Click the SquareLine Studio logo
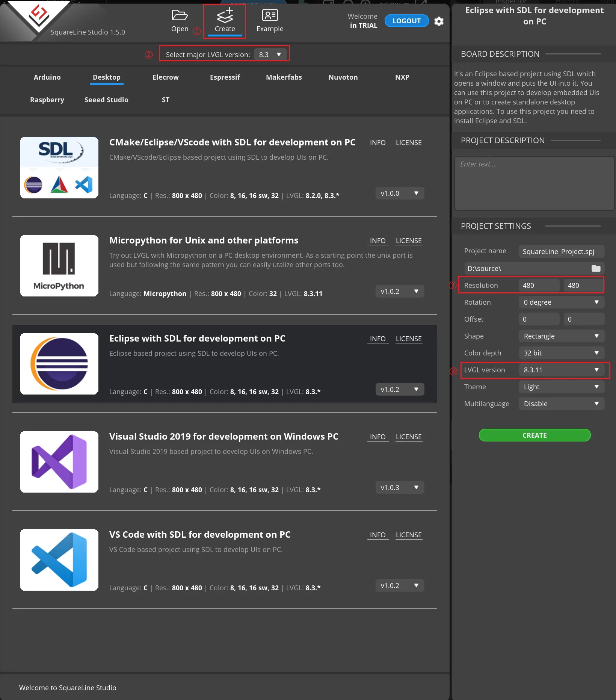Viewport: 616px width, 700px height. [x=39, y=17]
